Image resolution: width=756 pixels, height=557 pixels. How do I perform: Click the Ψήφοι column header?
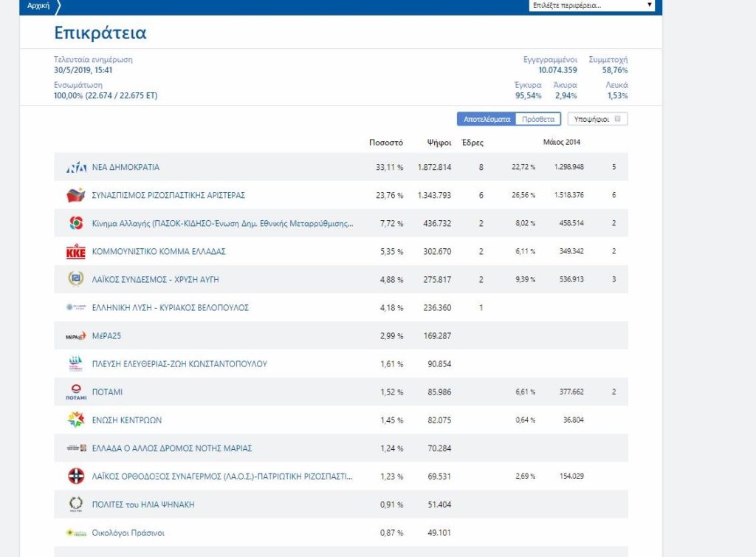point(439,143)
